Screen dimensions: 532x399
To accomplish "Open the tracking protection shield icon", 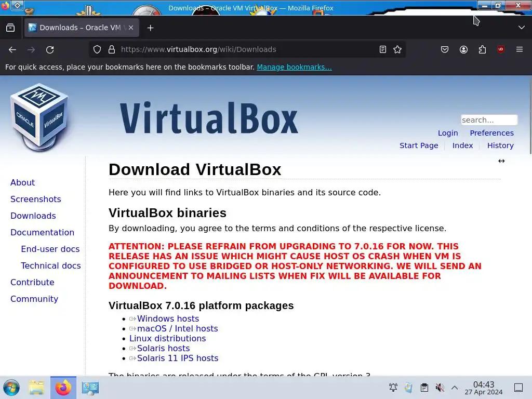I will tap(97, 49).
